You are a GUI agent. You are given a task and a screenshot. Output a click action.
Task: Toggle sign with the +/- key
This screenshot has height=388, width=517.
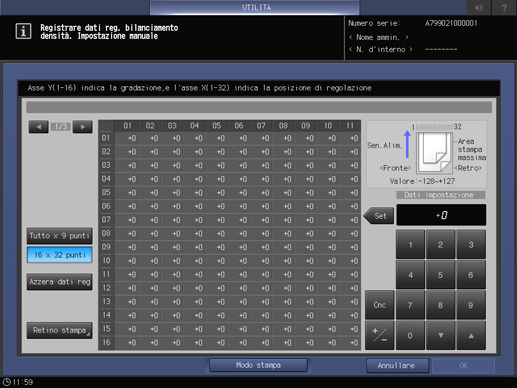point(380,335)
